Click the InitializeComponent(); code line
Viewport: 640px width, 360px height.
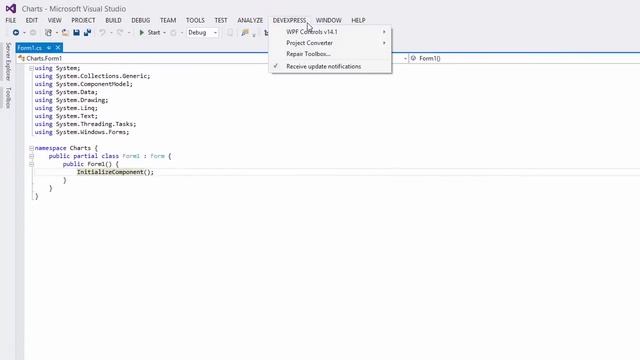[116, 172]
